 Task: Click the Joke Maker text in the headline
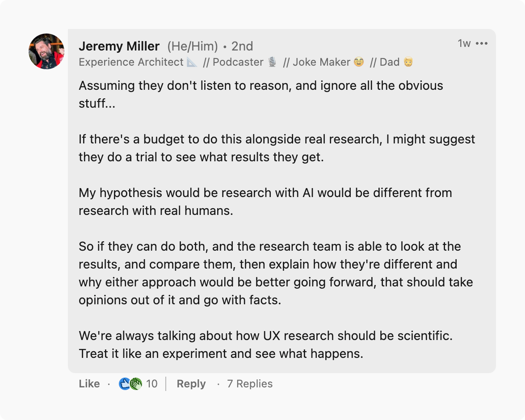[322, 62]
